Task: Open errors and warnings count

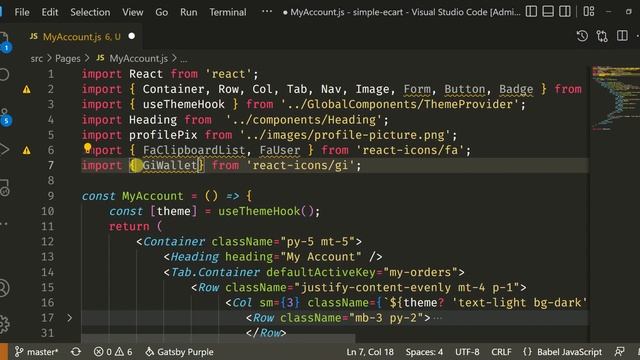Action: point(113,352)
